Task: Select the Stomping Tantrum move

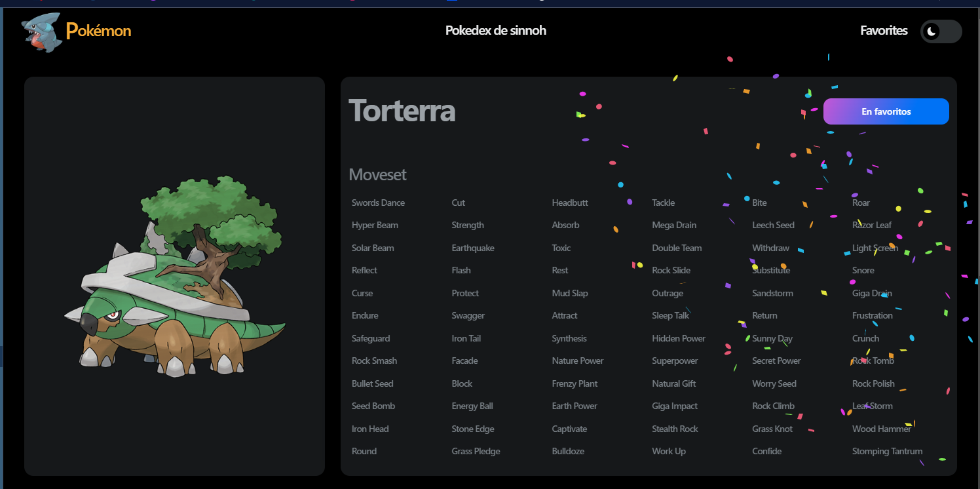Action: pyautogui.click(x=887, y=451)
